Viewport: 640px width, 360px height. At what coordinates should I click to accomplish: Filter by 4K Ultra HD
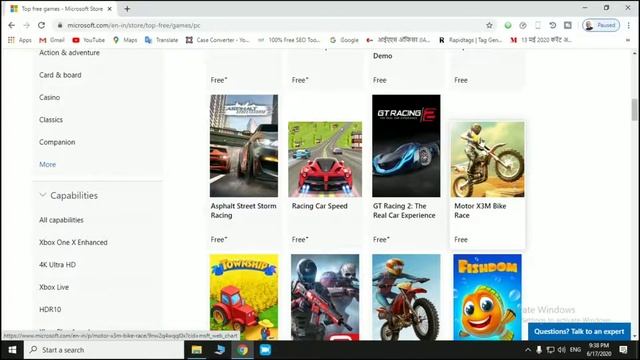(58, 264)
